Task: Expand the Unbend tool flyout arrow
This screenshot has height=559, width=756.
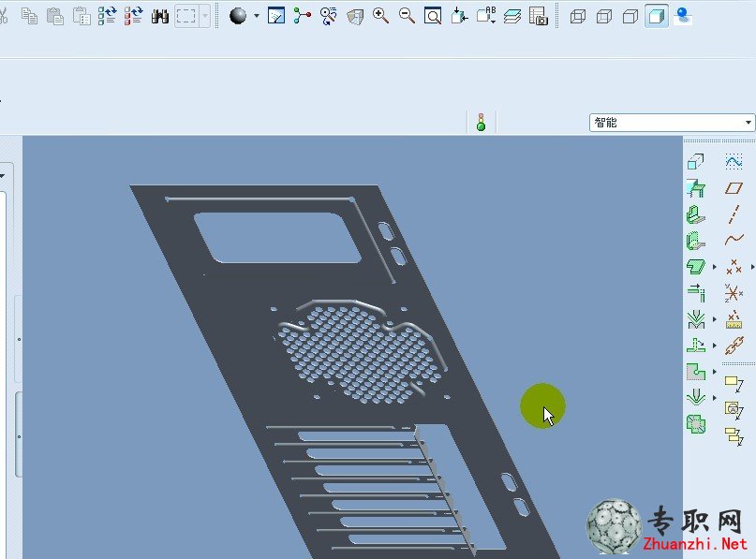Action: (715, 345)
